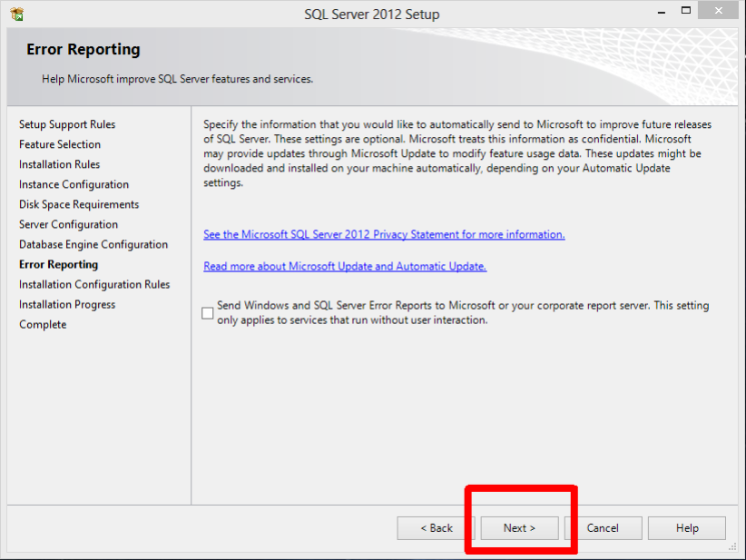Select the Installation Rules step
Viewport: 746px width, 560px height.
(x=60, y=164)
